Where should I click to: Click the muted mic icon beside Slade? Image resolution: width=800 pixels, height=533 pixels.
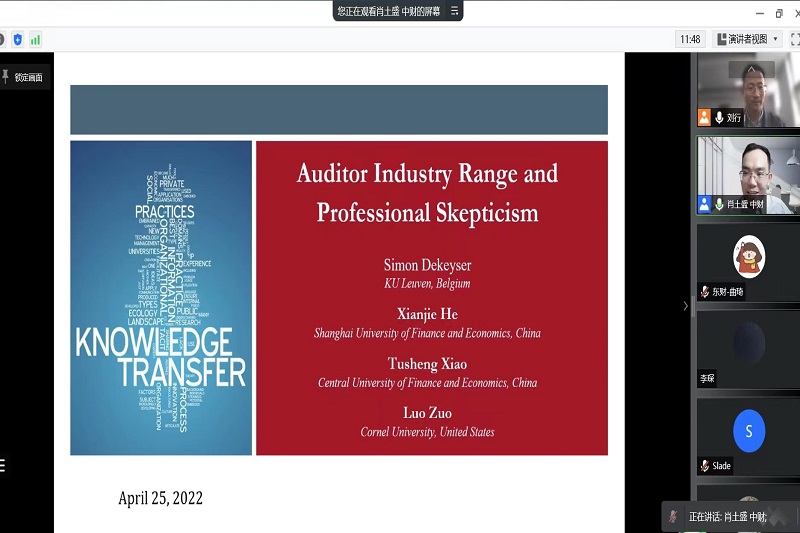[704, 466]
